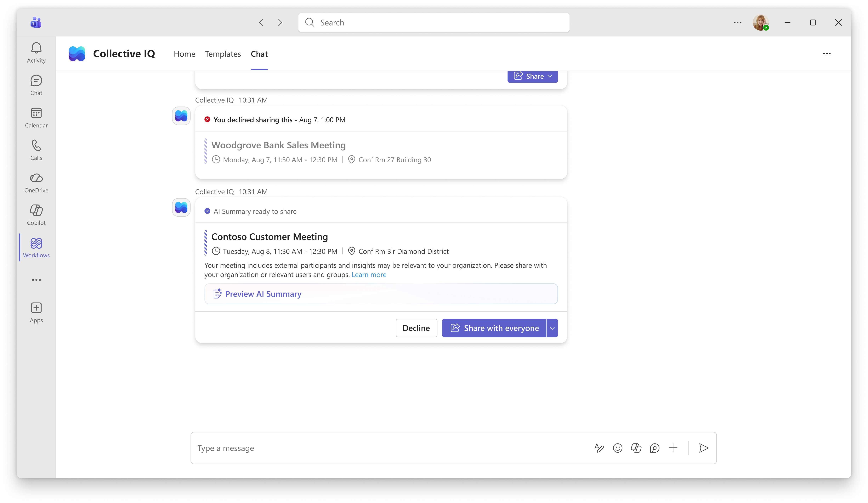Screen dimensions: 868x503
Task: Click Conf Rm Blr Diamond District location
Action: [x=403, y=251]
